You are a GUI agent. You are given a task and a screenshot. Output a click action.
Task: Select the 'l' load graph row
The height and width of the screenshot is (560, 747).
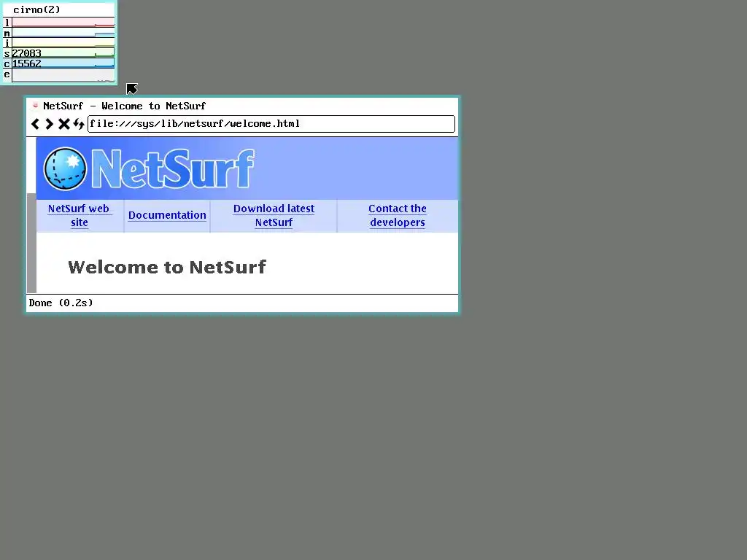point(59,23)
